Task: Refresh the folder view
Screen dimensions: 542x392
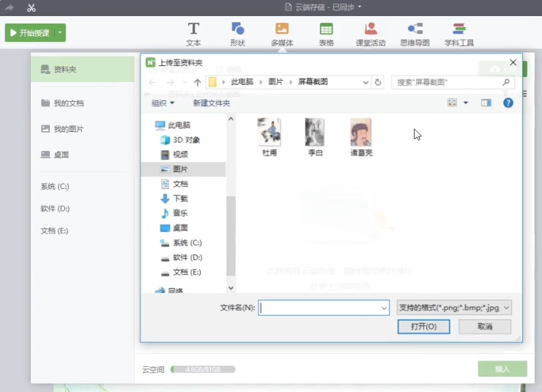Action: coord(378,82)
